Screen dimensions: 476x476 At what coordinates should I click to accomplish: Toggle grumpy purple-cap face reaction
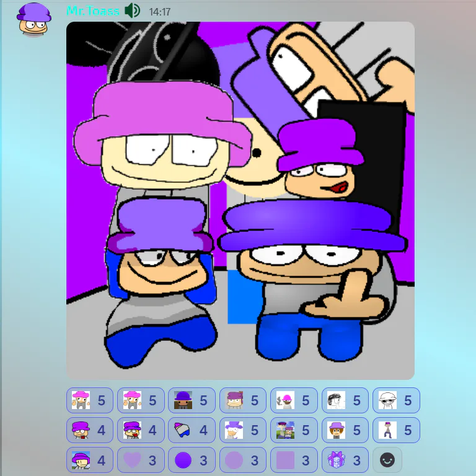tap(243, 400)
